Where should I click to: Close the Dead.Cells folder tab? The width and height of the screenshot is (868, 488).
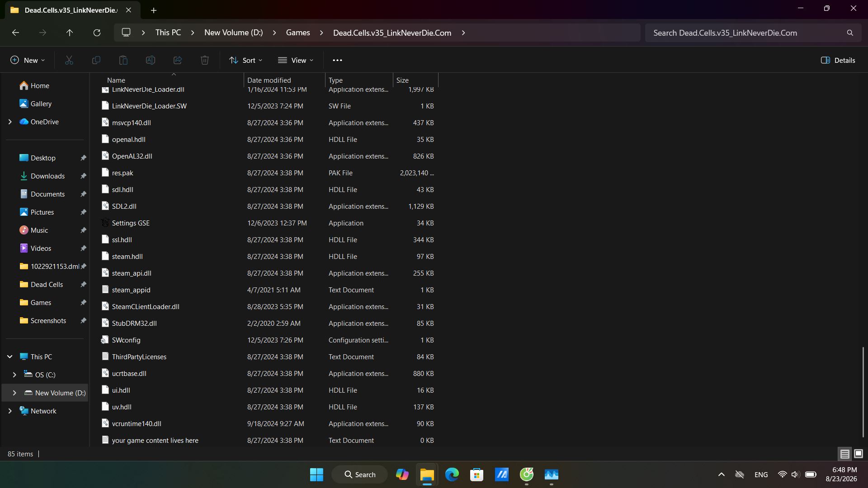point(128,10)
